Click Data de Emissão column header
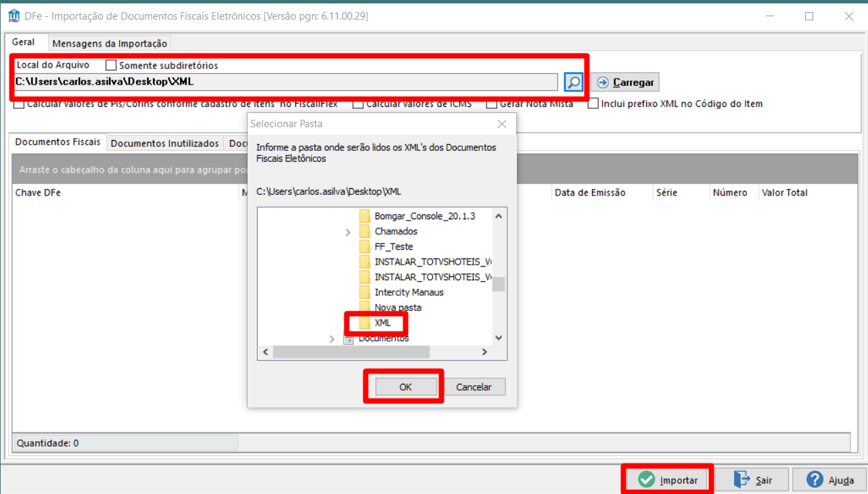Screen dimensions: 868x494 tap(590, 193)
